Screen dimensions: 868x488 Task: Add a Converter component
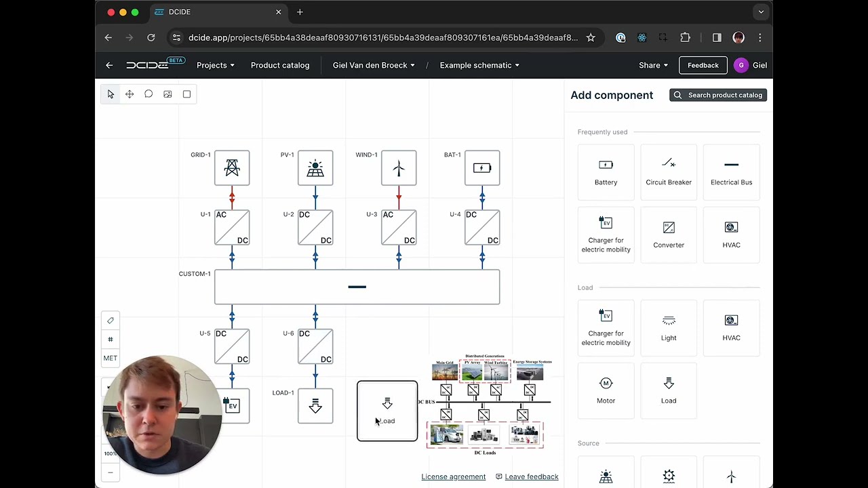click(669, 235)
